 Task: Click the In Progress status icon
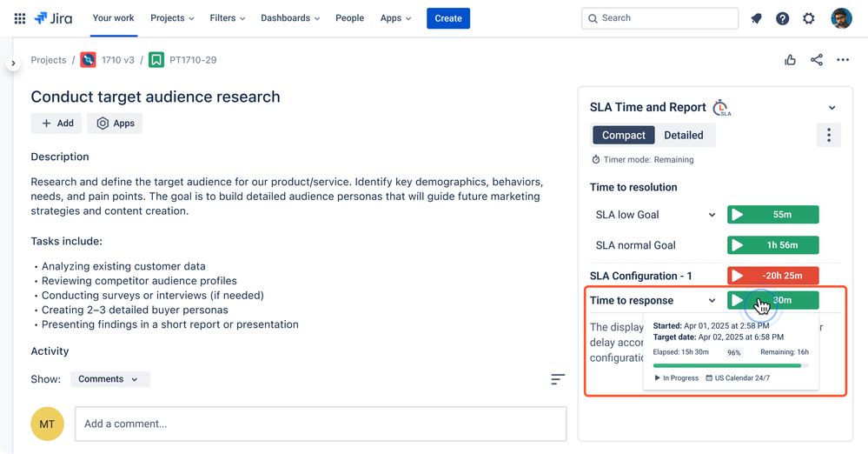coord(657,378)
